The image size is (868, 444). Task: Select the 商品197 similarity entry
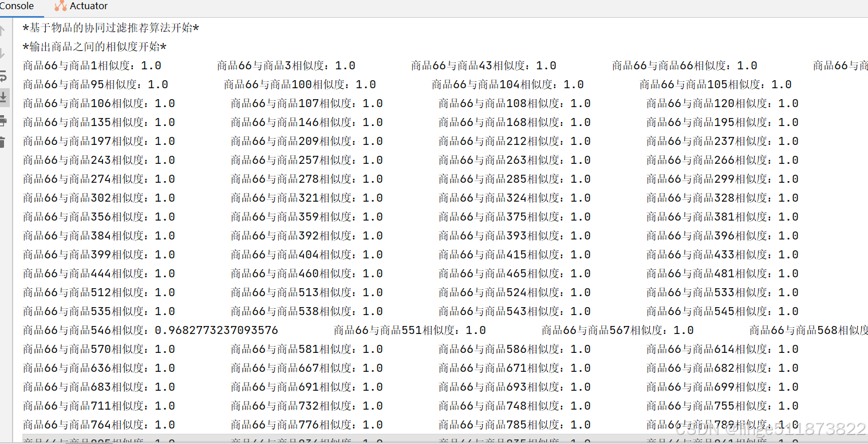pyautogui.click(x=99, y=142)
